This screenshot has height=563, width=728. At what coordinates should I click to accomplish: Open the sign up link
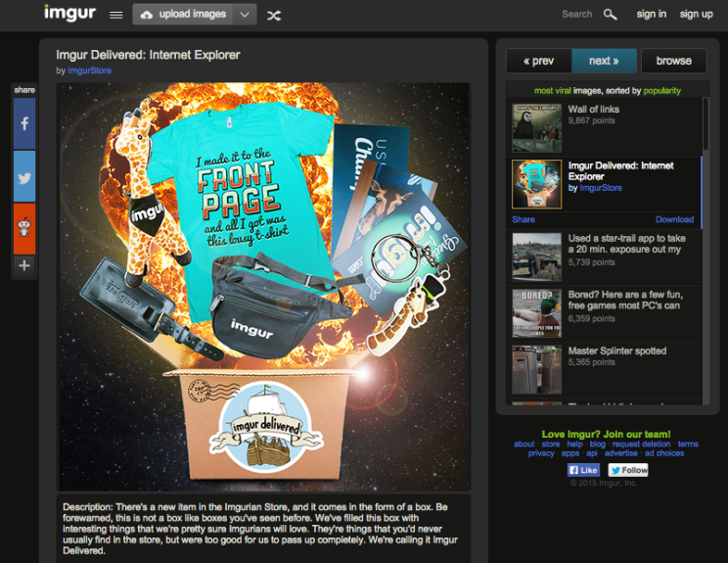click(696, 14)
